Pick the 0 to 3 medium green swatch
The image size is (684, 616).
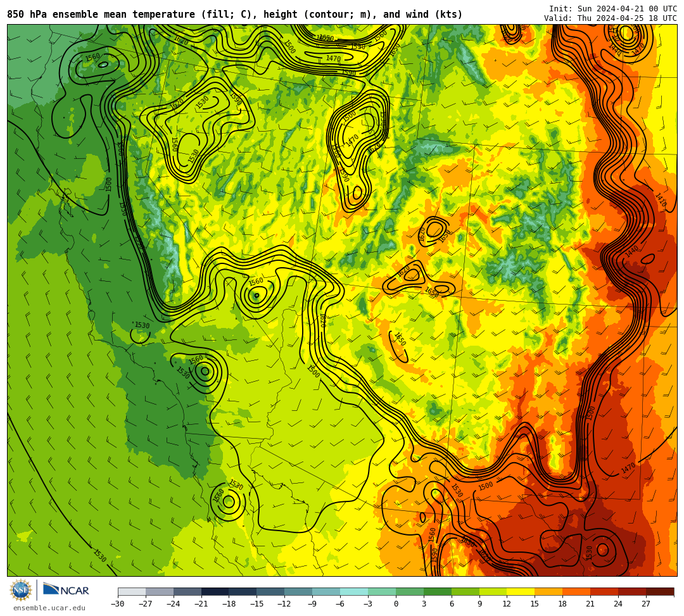[x=410, y=591]
